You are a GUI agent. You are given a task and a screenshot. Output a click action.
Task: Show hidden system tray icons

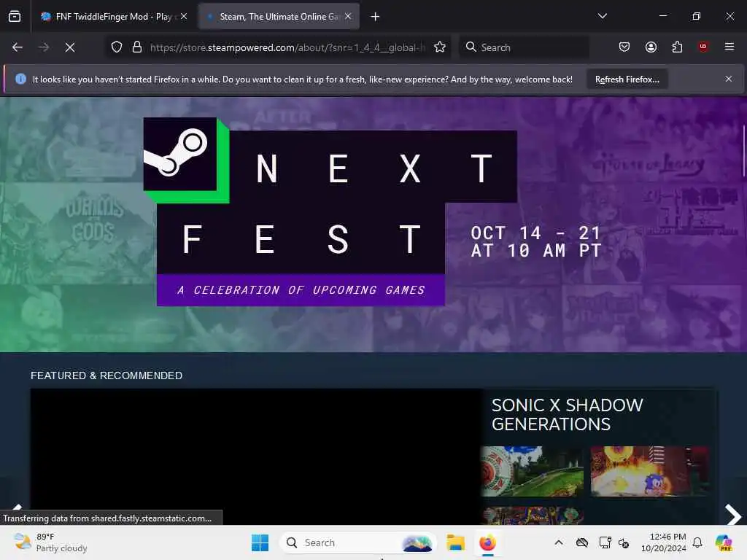pos(559,542)
